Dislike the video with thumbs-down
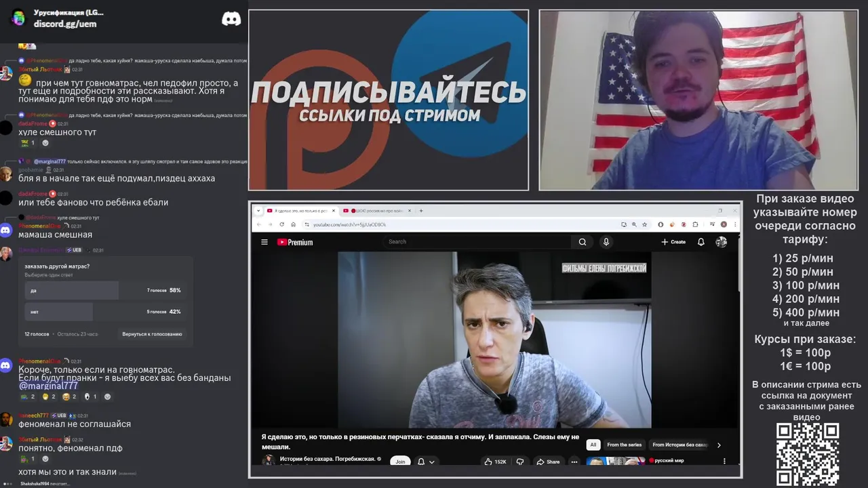The image size is (868, 488). tap(520, 462)
